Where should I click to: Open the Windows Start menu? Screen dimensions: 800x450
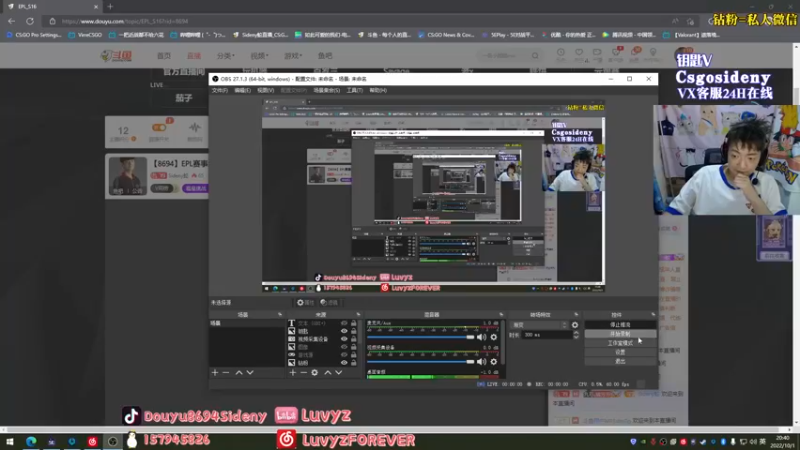click(10, 441)
